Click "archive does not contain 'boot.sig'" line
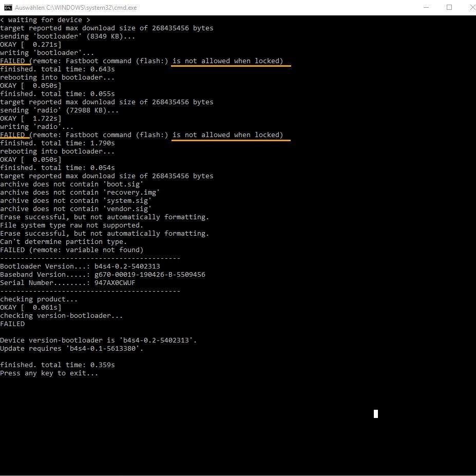Viewport: 476px width, 476px height. [x=72, y=184]
